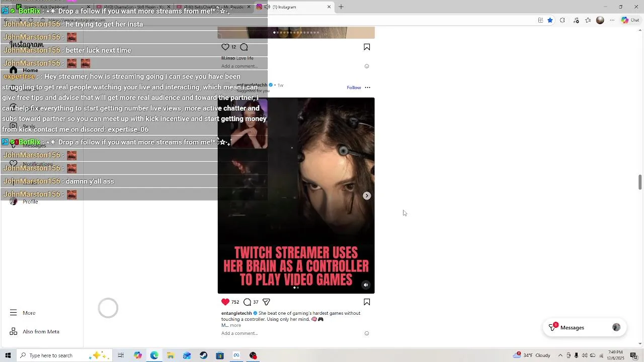This screenshot has height=362, width=644.
Task: Open the Edge profile avatar
Action: [600, 20]
